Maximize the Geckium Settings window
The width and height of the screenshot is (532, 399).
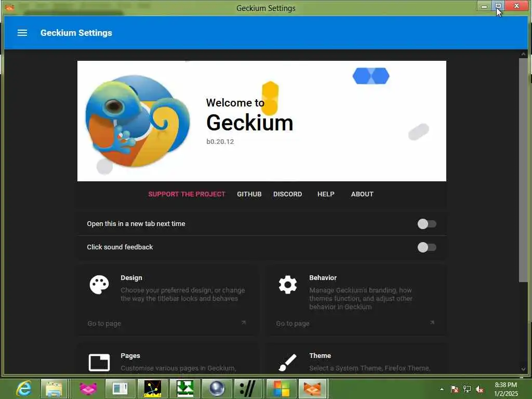498,6
